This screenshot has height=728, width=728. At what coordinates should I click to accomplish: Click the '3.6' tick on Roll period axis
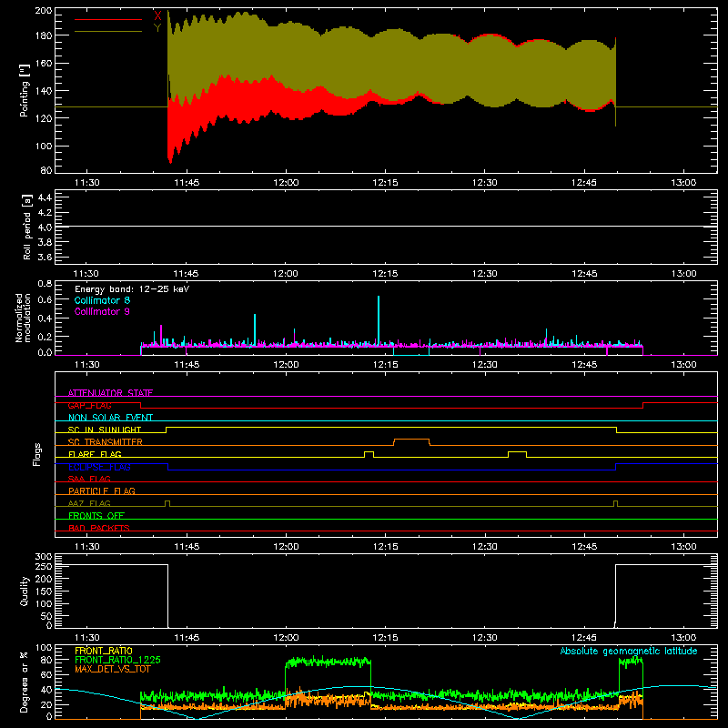tap(45, 258)
